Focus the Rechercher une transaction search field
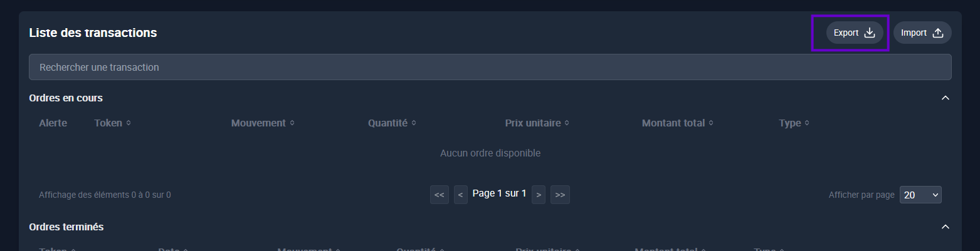The image size is (980, 251). (490, 67)
